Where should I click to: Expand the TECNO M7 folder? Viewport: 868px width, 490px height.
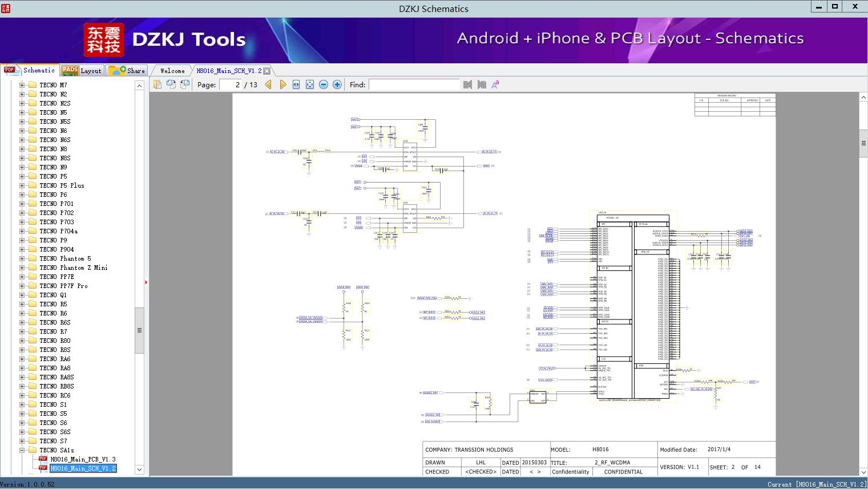pos(22,85)
